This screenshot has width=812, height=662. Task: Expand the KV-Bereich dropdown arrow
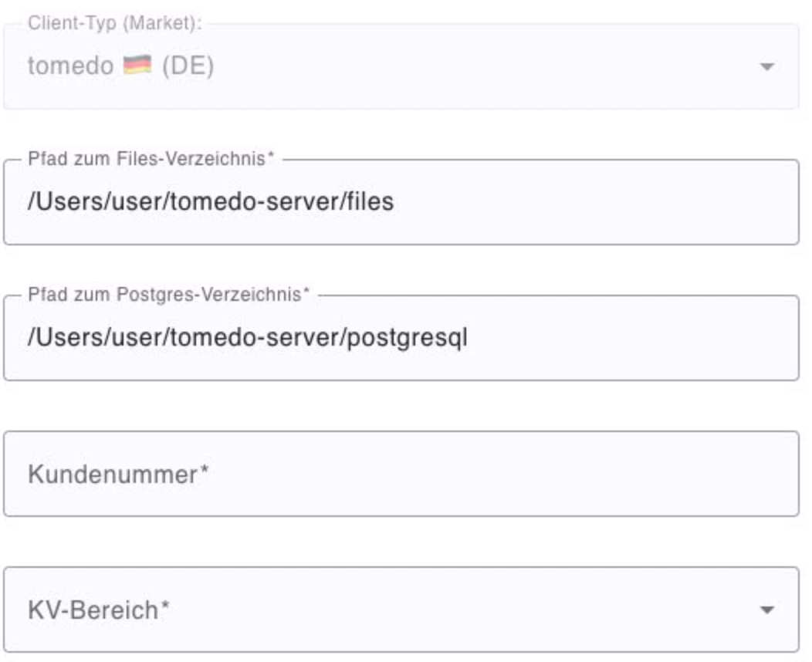766,610
